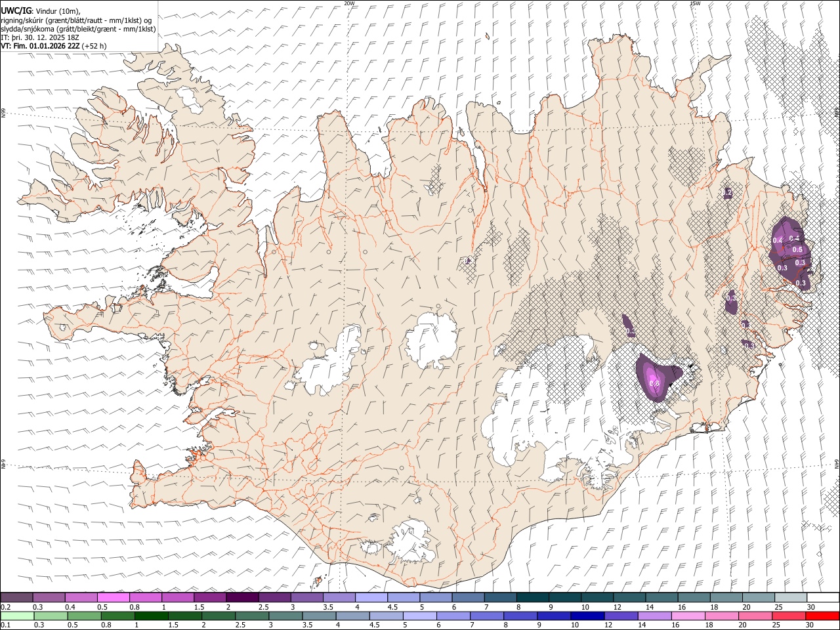Click the orchid 0.4 swatch on the upper scale
Viewport: 840px width, 630px height.
pyautogui.click(x=81, y=597)
